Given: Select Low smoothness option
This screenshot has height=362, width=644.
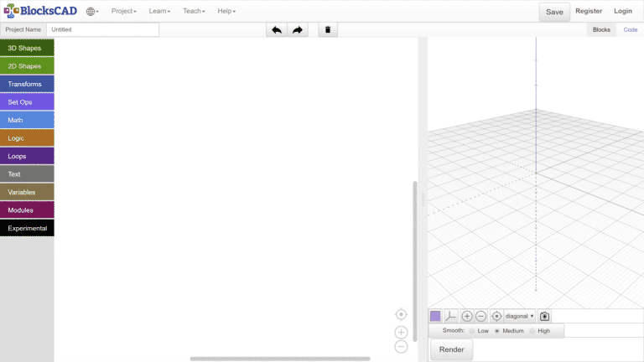Looking at the screenshot, I should point(472,331).
